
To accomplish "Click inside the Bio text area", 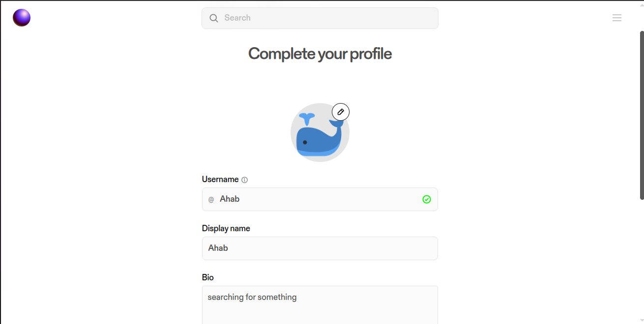I will [320, 305].
